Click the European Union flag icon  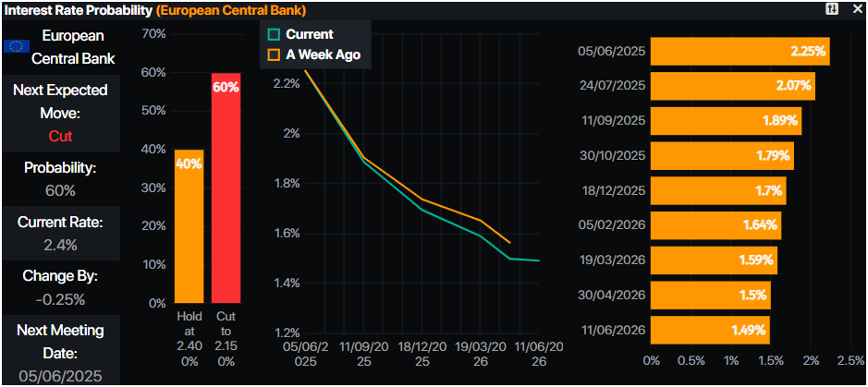tap(16, 47)
